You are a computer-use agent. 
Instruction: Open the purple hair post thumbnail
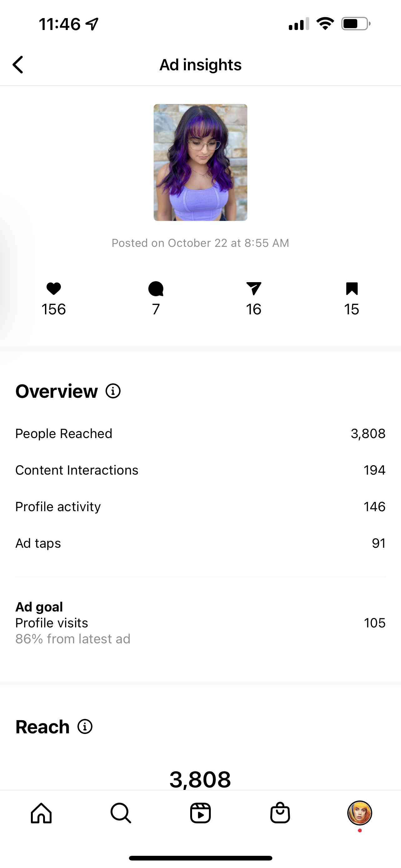click(x=200, y=162)
